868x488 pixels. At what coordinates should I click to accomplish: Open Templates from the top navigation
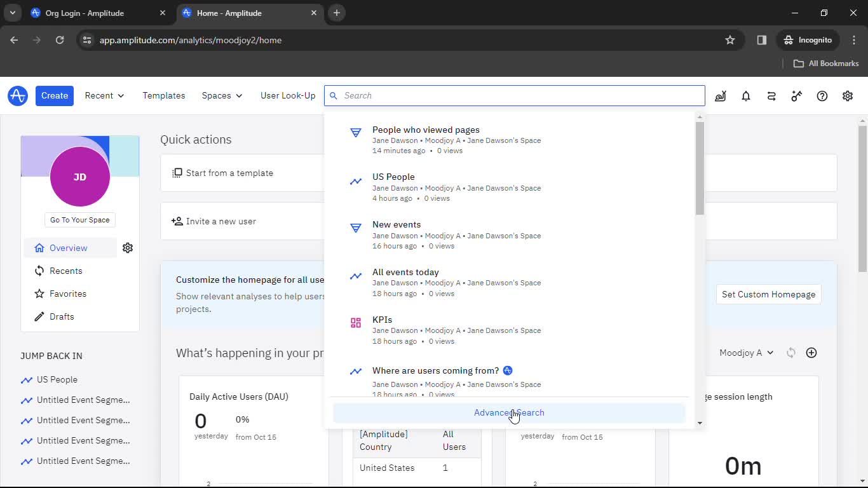[164, 96]
